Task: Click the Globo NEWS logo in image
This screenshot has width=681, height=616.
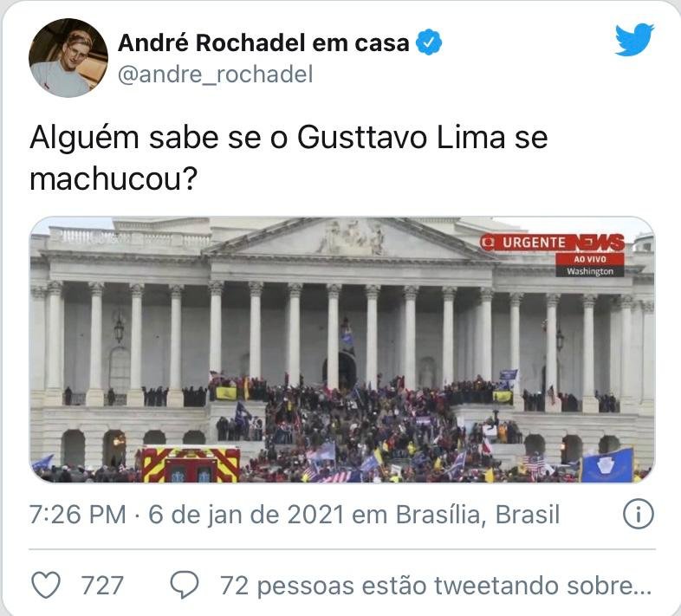Action: (600, 243)
